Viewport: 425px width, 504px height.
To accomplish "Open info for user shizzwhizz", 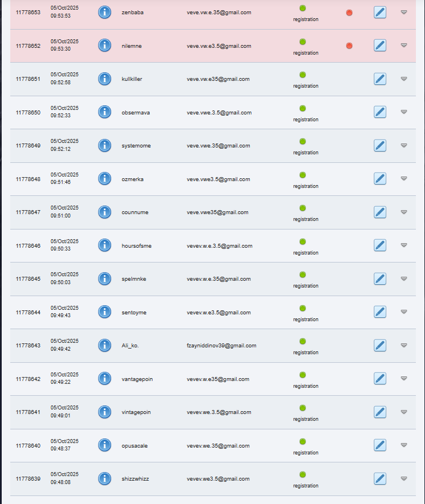I will (x=104, y=478).
